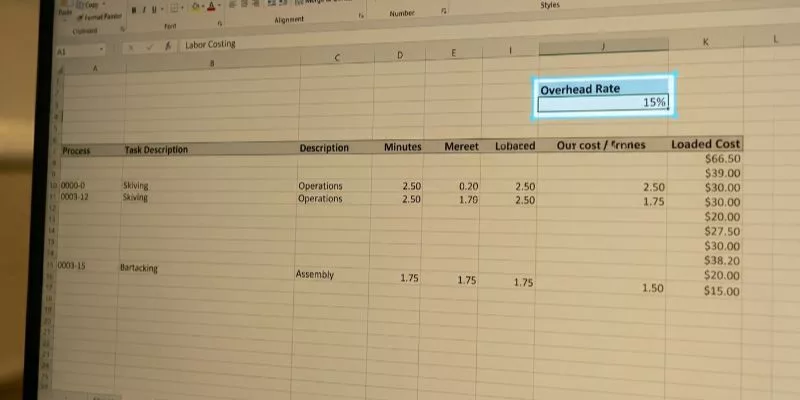800x400 pixels.
Task: Open the Alignment group dialog launcher
Action: tap(361, 16)
